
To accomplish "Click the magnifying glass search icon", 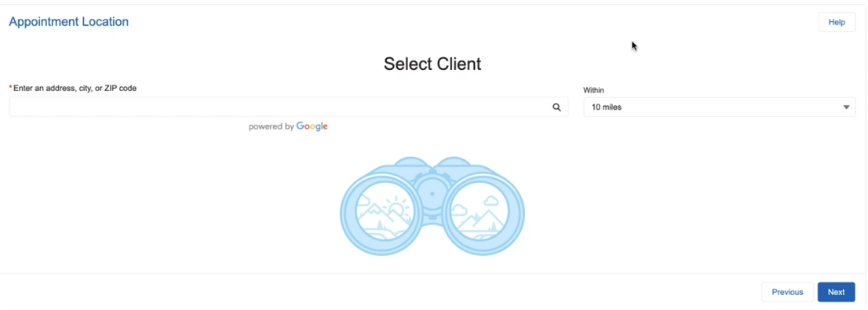I will 556,108.
